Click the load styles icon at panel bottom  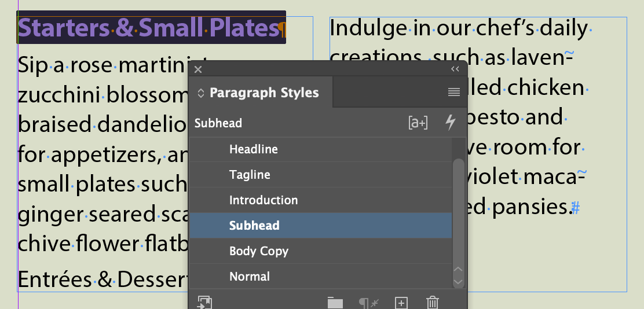point(204,303)
